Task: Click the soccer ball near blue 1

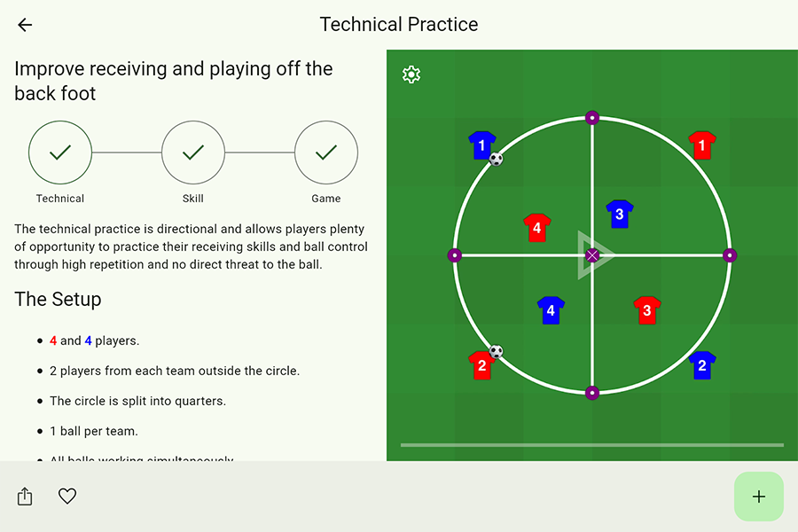Action: 497,160
